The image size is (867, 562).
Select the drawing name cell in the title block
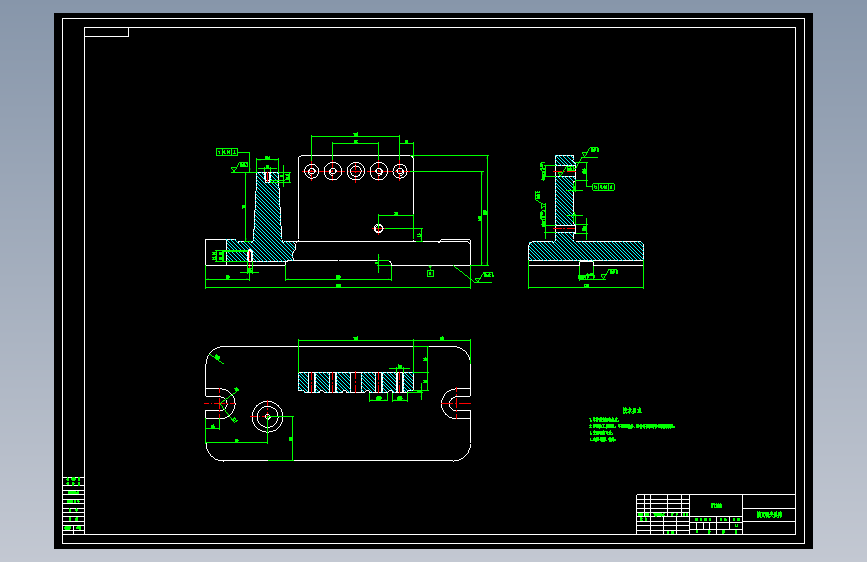(x=769, y=514)
